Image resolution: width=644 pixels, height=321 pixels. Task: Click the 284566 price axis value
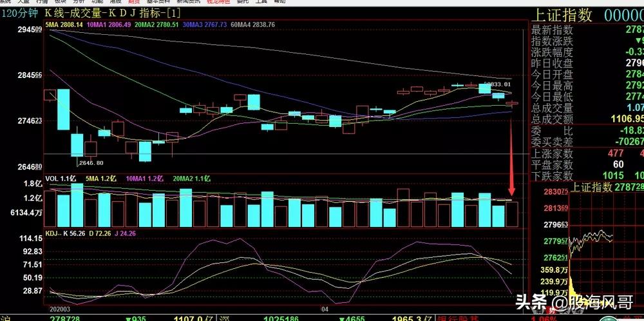coord(30,75)
